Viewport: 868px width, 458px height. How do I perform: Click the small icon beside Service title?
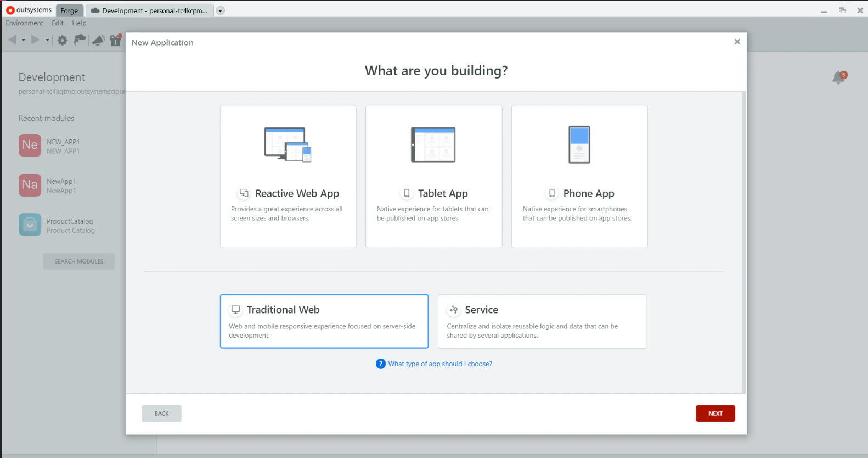click(x=454, y=310)
